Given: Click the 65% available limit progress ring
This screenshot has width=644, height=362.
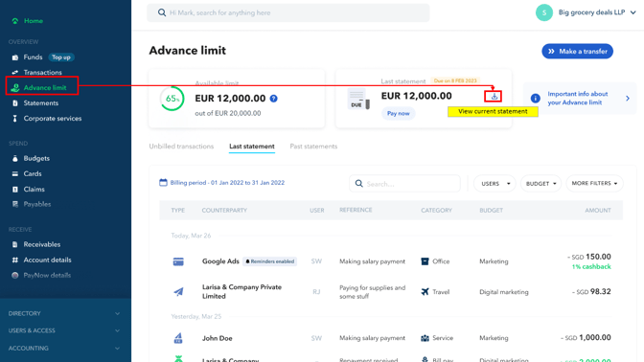Looking at the screenshot, I should tap(172, 99).
